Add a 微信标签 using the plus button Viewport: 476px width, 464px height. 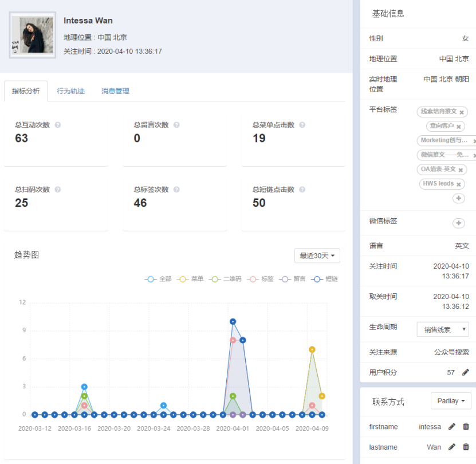click(x=458, y=223)
